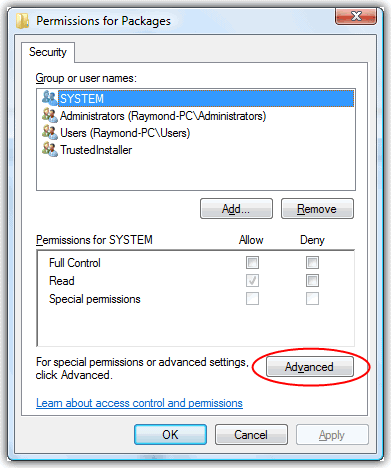391x468 pixels.
Task: Open the Security tab
Action: click(48, 52)
